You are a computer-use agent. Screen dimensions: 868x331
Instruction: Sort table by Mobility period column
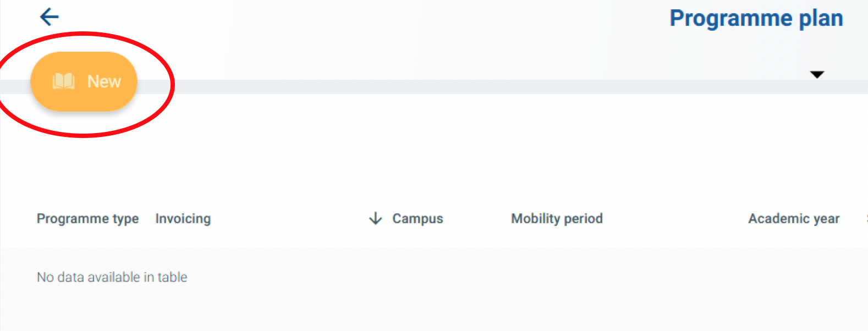pos(557,219)
